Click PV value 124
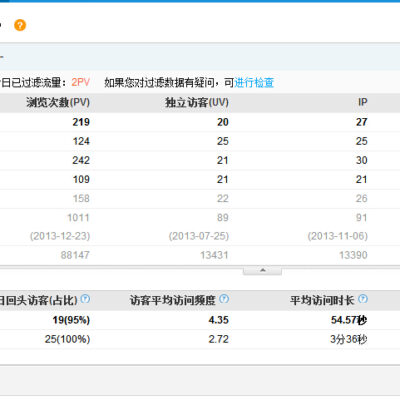The width and height of the screenshot is (400, 400). click(81, 141)
